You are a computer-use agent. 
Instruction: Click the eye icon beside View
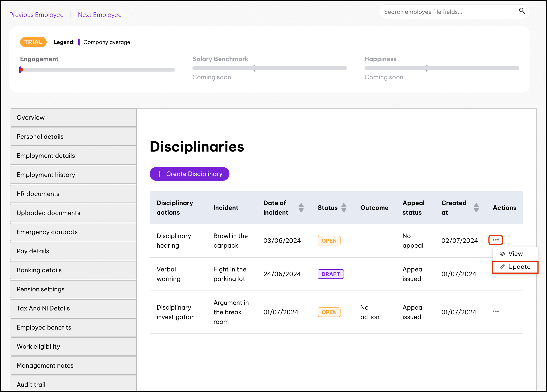(x=502, y=254)
